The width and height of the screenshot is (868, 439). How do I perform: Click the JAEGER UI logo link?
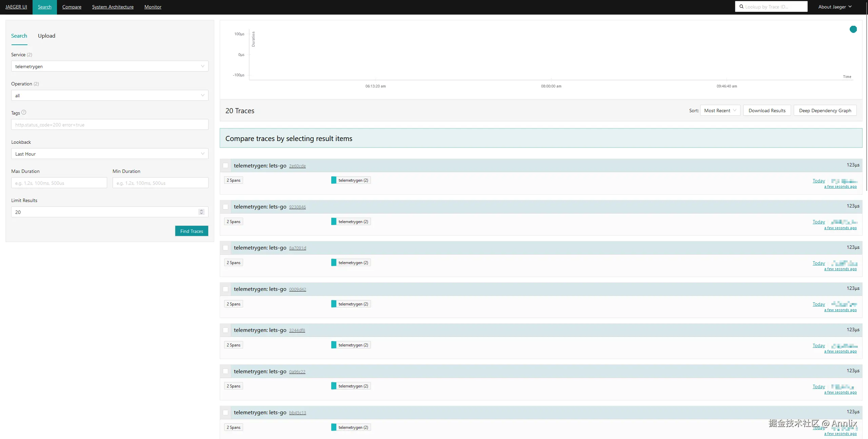16,7
